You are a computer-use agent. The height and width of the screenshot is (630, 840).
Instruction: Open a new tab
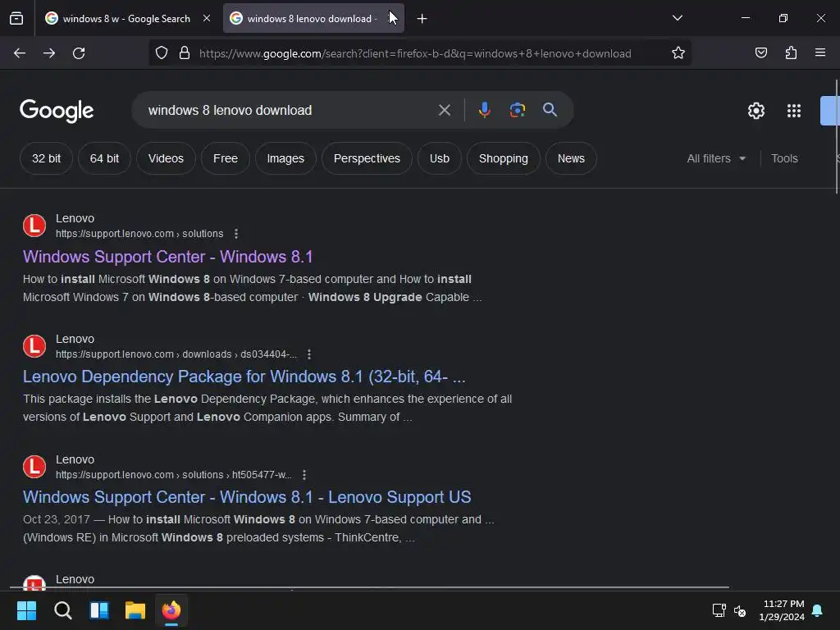pyautogui.click(x=422, y=19)
